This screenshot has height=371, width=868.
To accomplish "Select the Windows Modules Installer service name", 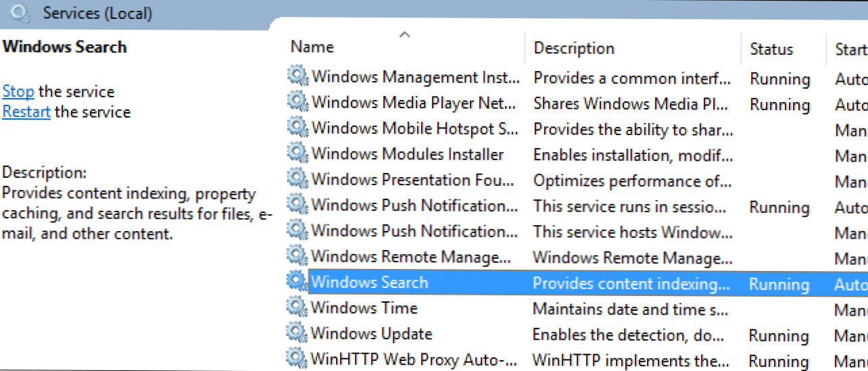I will pos(408,154).
